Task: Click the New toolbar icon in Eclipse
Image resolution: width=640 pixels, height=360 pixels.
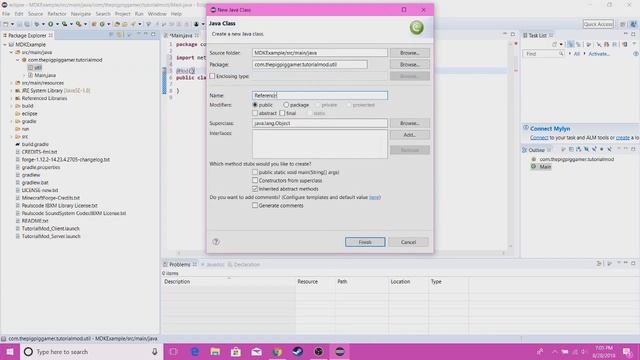Action: point(6,24)
